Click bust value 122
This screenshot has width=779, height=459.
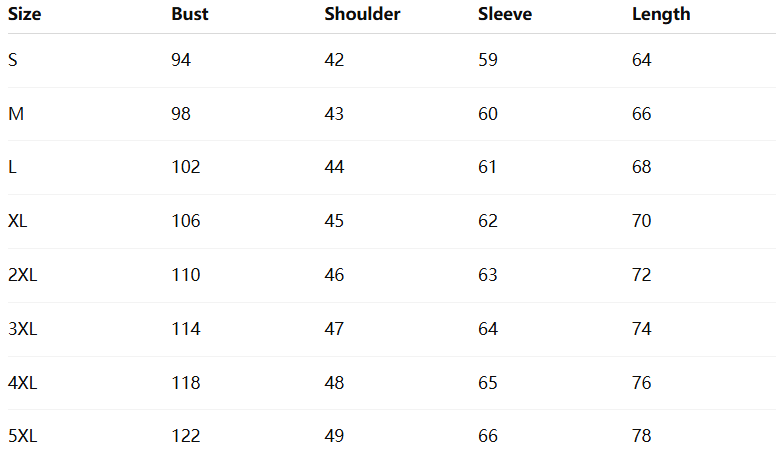[186, 436]
